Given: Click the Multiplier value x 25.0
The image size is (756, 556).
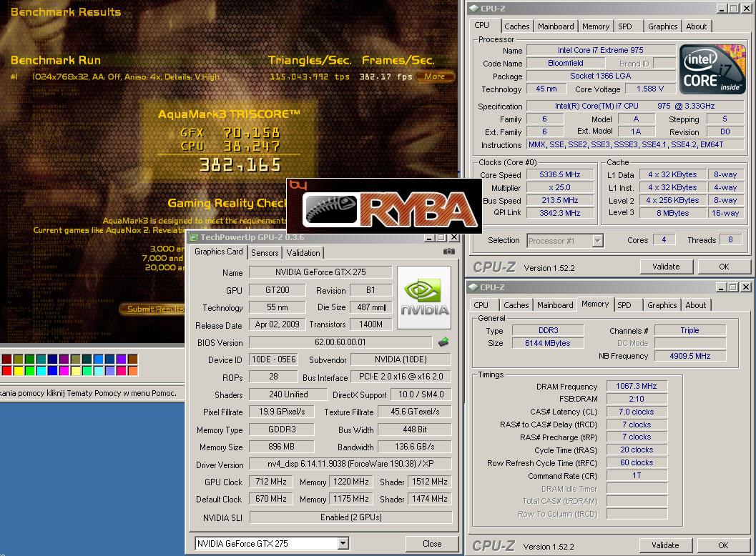Looking at the screenshot, I should click(x=559, y=187).
